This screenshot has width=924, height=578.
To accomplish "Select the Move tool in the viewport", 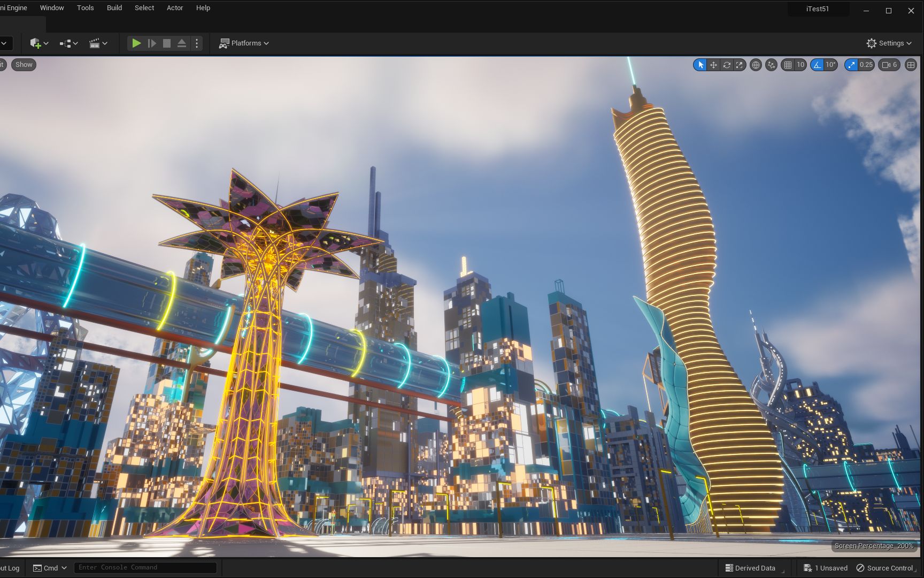I will 713,65.
